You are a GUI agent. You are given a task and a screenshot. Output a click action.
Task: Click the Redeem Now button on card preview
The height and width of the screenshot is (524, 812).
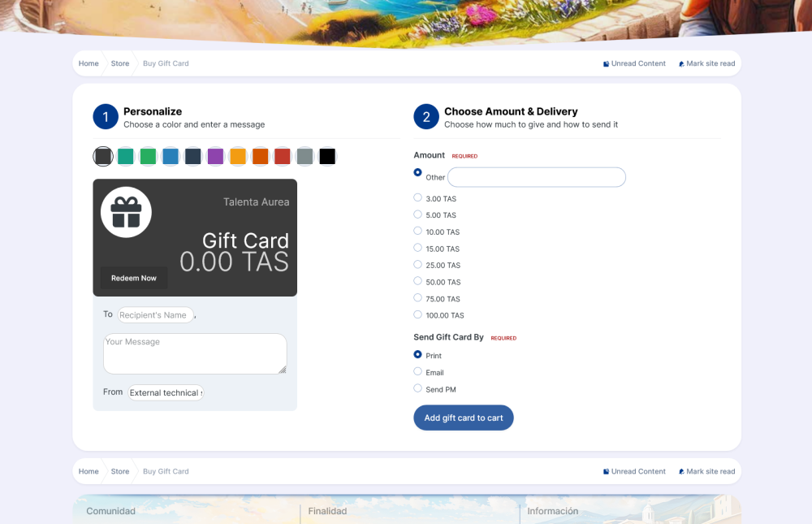point(134,279)
